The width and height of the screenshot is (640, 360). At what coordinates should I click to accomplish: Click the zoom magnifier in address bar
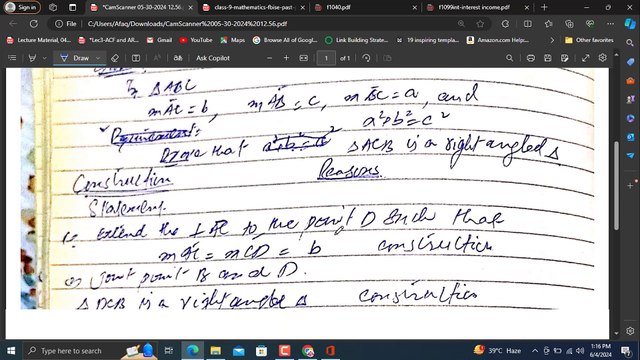point(461,24)
